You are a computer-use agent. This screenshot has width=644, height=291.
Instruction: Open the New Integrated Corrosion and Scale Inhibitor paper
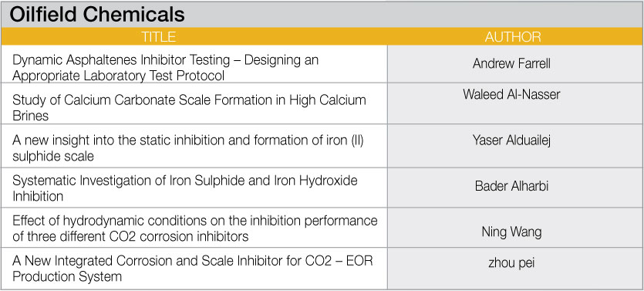pyautogui.click(x=193, y=269)
